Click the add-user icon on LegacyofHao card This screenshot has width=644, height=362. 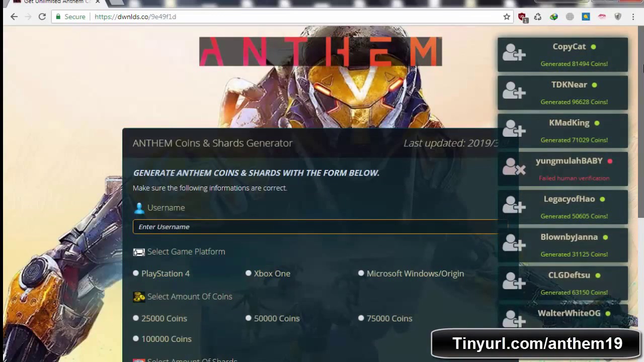point(514,205)
